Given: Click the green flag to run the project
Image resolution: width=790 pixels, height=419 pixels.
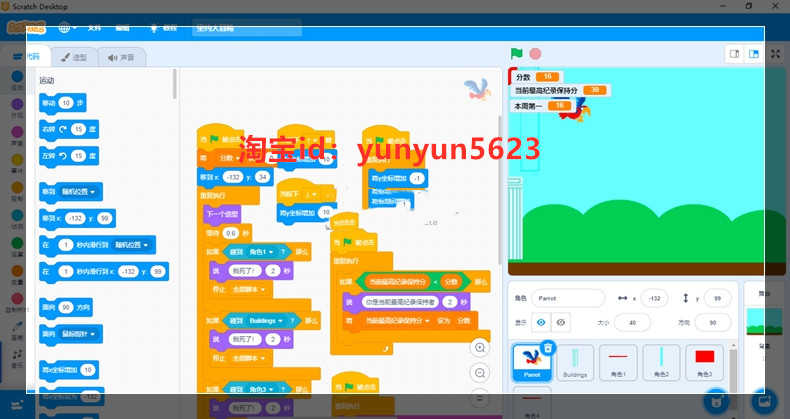Looking at the screenshot, I should [516, 53].
